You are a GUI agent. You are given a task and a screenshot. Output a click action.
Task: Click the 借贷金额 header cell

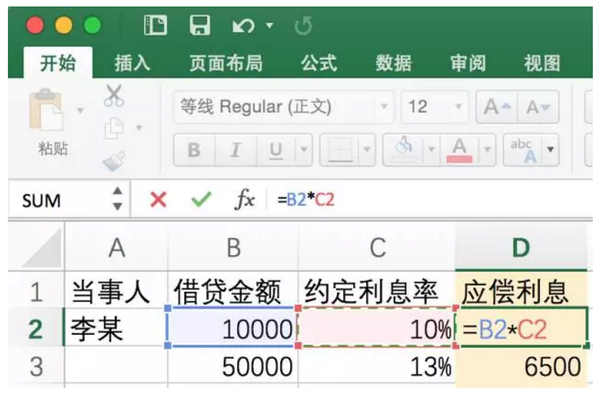pos(233,292)
